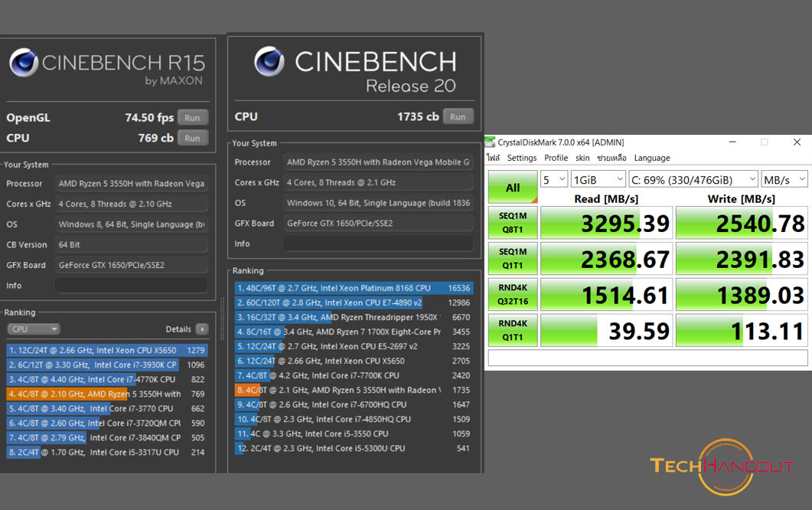Click the arrow icon beside Details in R15
The width and height of the screenshot is (812, 510).
tap(202, 329)
